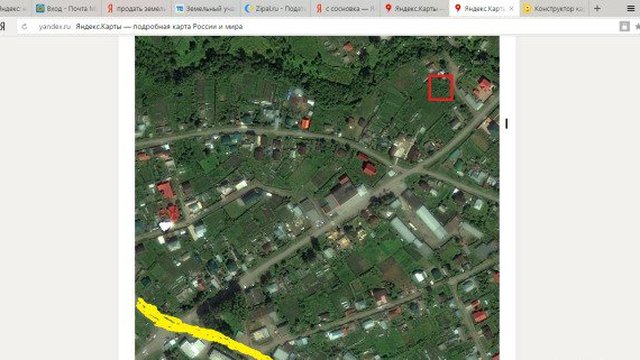640x360 pixels.
Task: Switch to the 'продать земель' tab
Action: pos(136,8)
